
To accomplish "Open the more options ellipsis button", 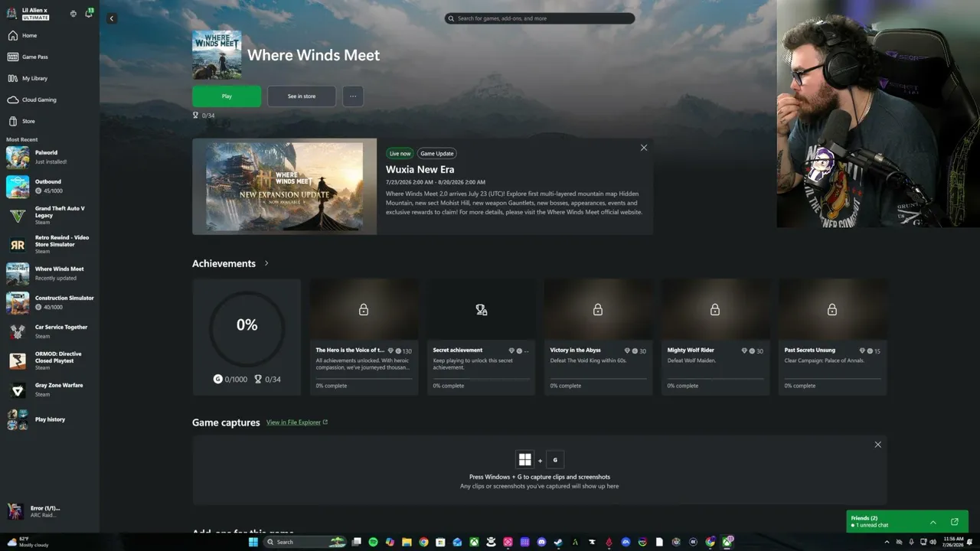I will (353, 96).
